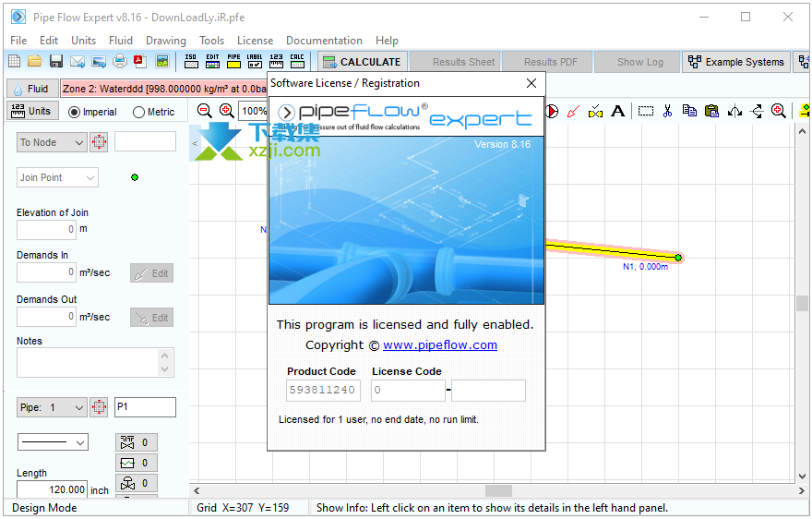Toggle the ISO isometric grid icon
The height and width of the screenshot is (519, 812).
tap(191, 61)
